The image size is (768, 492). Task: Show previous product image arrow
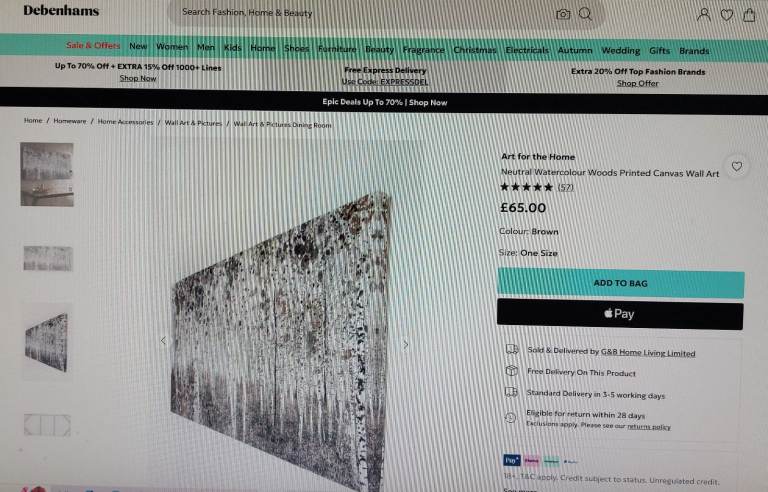click(164, 340)
